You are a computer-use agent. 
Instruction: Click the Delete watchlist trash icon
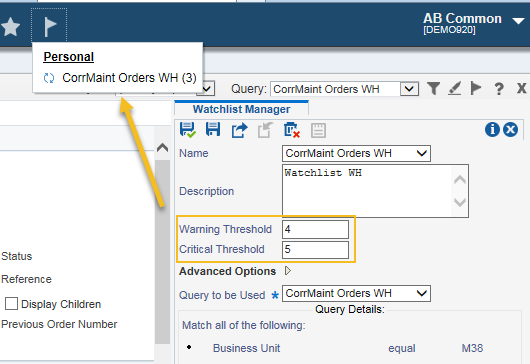tap(292, 130)
